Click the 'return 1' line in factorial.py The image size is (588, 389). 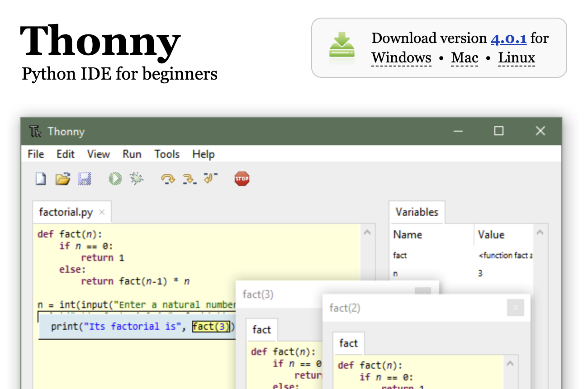click(x=103, y=257)
